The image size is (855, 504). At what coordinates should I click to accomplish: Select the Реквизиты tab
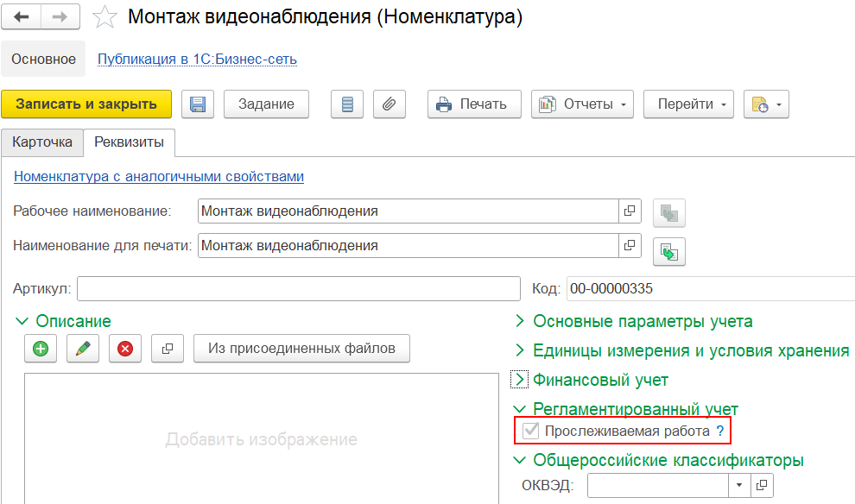(130, 142)
